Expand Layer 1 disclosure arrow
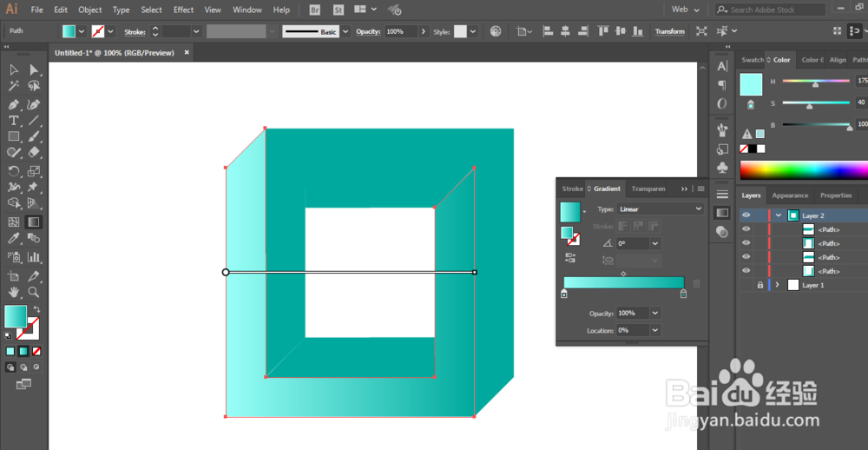 pos(777,285)
